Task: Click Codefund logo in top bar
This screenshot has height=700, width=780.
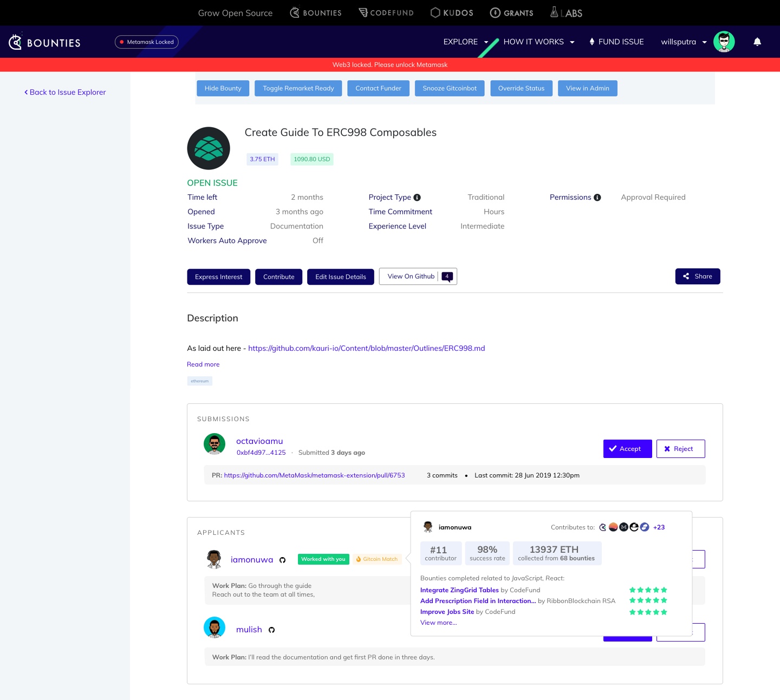Action: coord(386,12)
